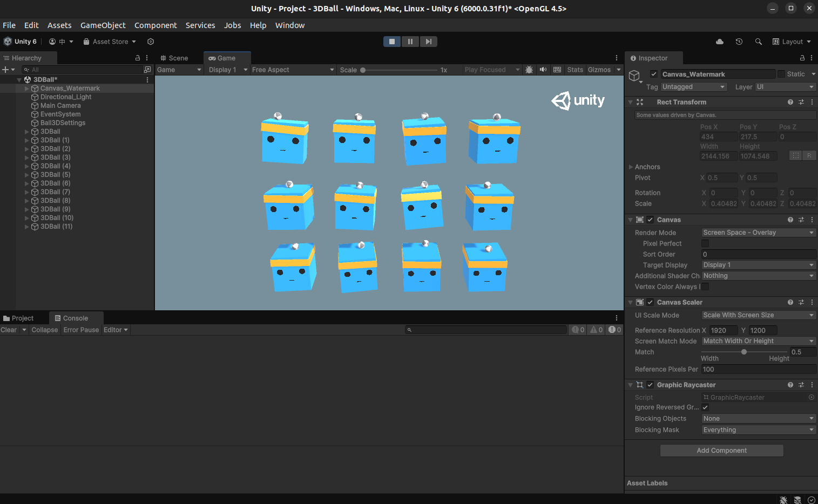Enable the Pixel Perfect checkbox on Canvas

pyautogui.click(x=705, y=243)
